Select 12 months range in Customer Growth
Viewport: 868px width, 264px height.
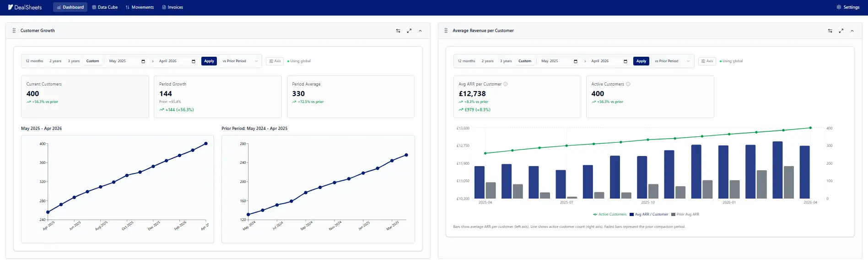34,61
